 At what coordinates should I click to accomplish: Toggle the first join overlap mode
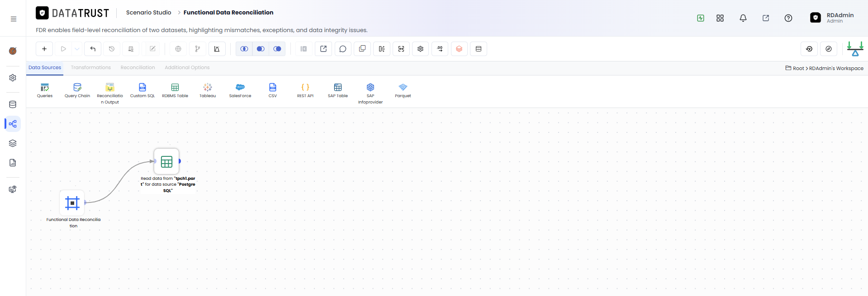coord(244,49)
